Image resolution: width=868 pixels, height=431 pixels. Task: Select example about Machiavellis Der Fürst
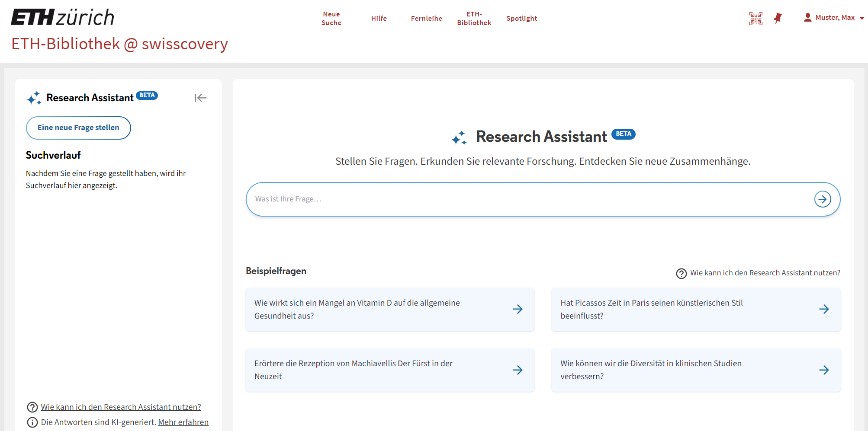point(390,370)
